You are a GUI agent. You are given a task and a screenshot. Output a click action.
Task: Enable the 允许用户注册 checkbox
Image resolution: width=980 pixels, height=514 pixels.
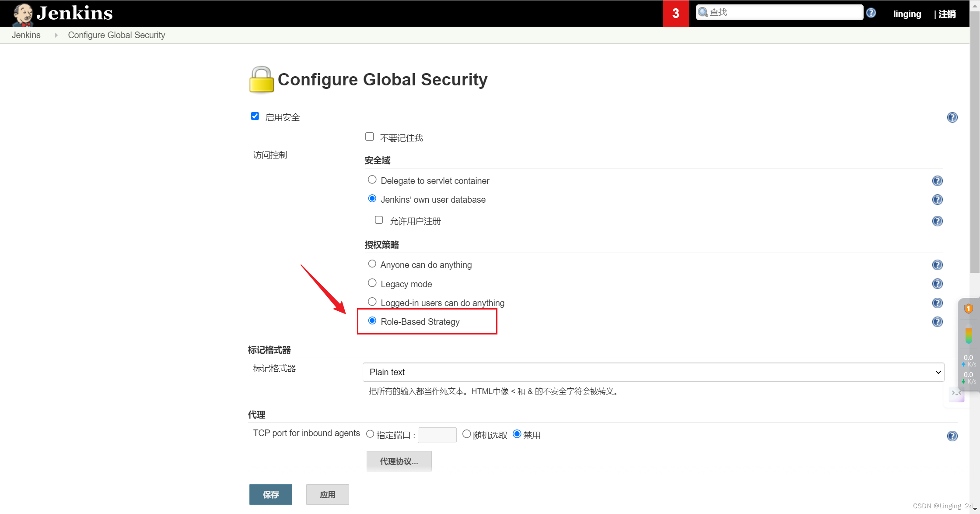point(379,220)
